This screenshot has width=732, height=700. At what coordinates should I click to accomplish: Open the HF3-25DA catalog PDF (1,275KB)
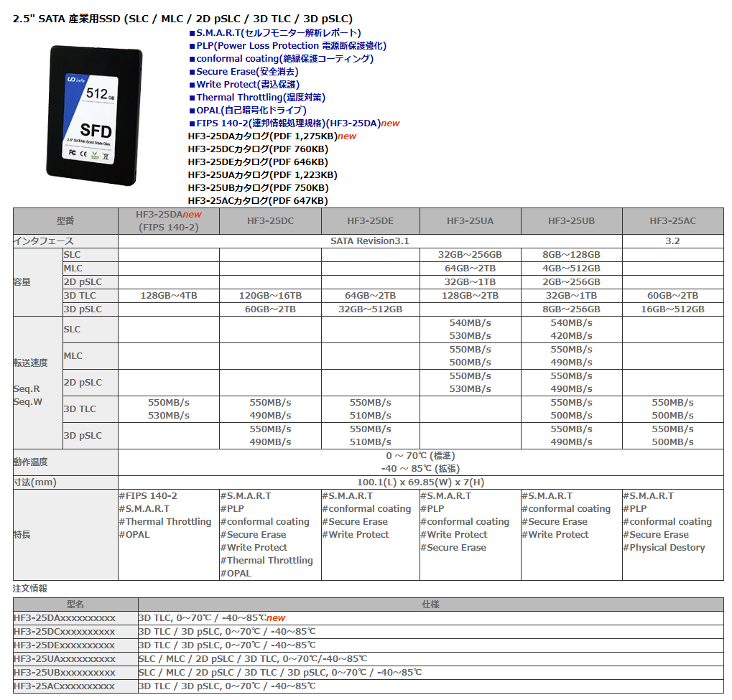(262, 136)
